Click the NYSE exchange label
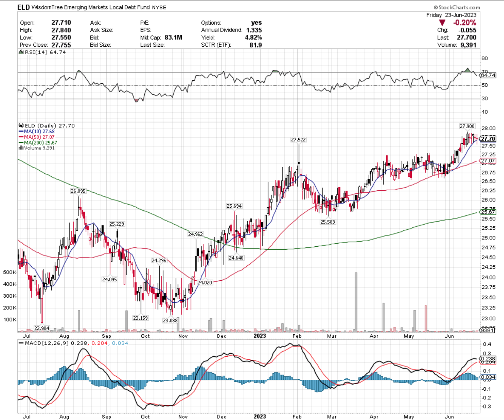This screenshot has height=420, width=504. pyautogui.click(x=159, y=7)
